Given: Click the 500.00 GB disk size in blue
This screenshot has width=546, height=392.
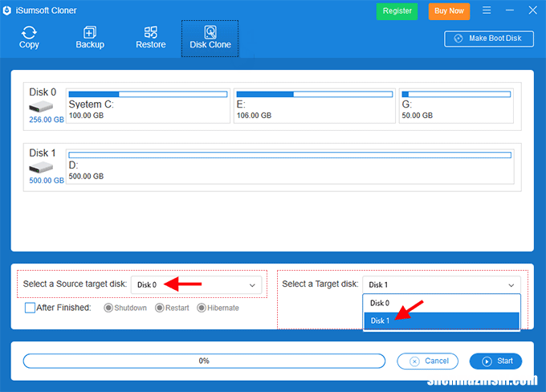Looking at the screenshot, I should (x=47, y=181).
